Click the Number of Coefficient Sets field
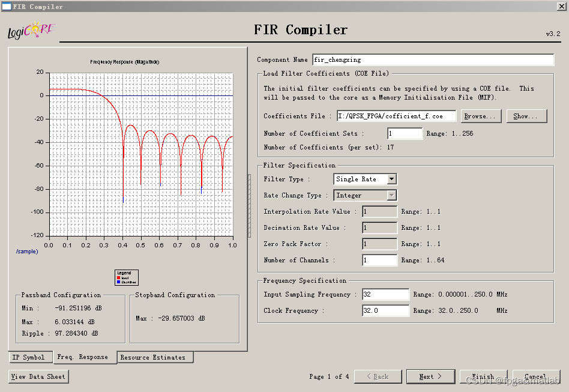This screenshot has height=392, width=569. [405, 134]
